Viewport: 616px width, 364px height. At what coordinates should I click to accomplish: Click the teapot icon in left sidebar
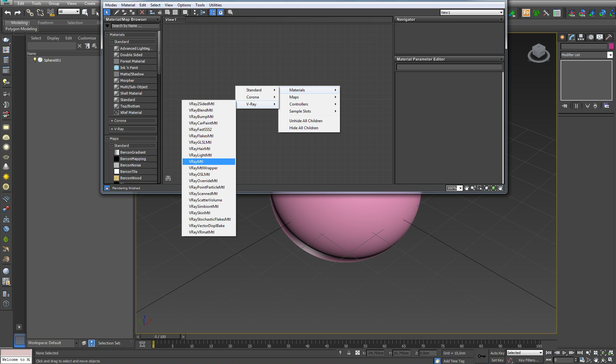tap(6, 40)
